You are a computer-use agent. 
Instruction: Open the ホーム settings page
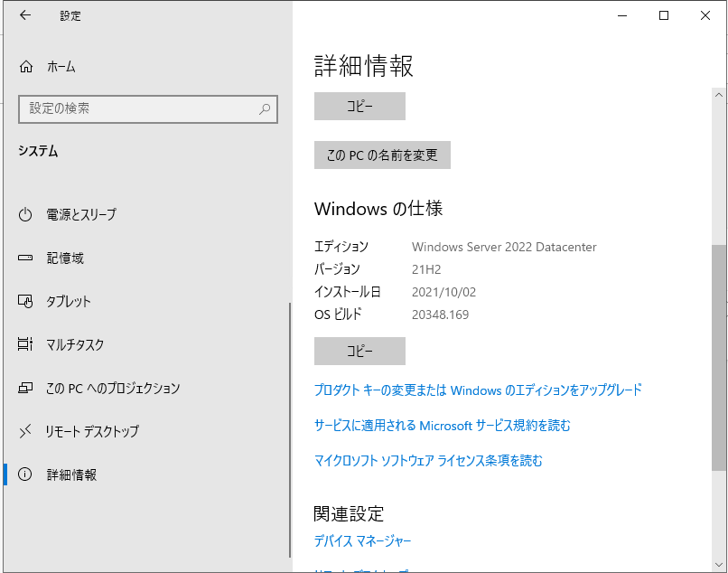(145, 67)
